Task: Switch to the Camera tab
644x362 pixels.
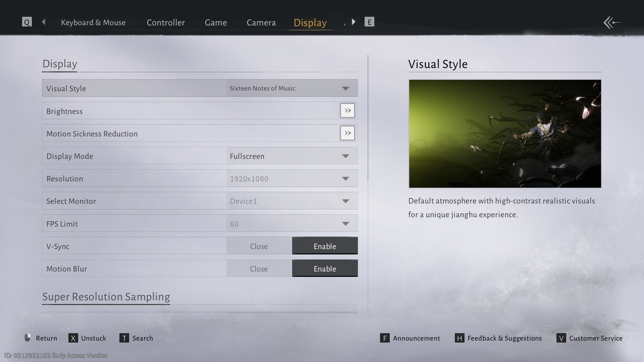Action: click(x=261, y=22)
